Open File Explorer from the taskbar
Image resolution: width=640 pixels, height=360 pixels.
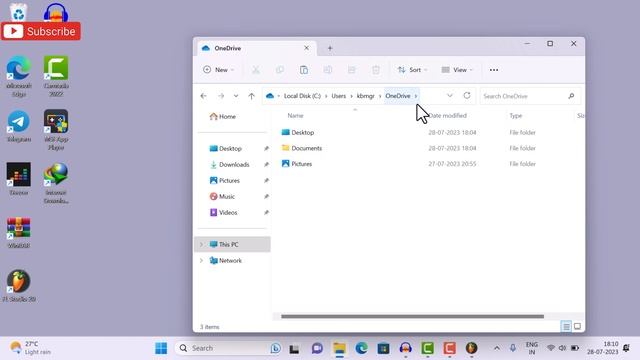[339, 349]
